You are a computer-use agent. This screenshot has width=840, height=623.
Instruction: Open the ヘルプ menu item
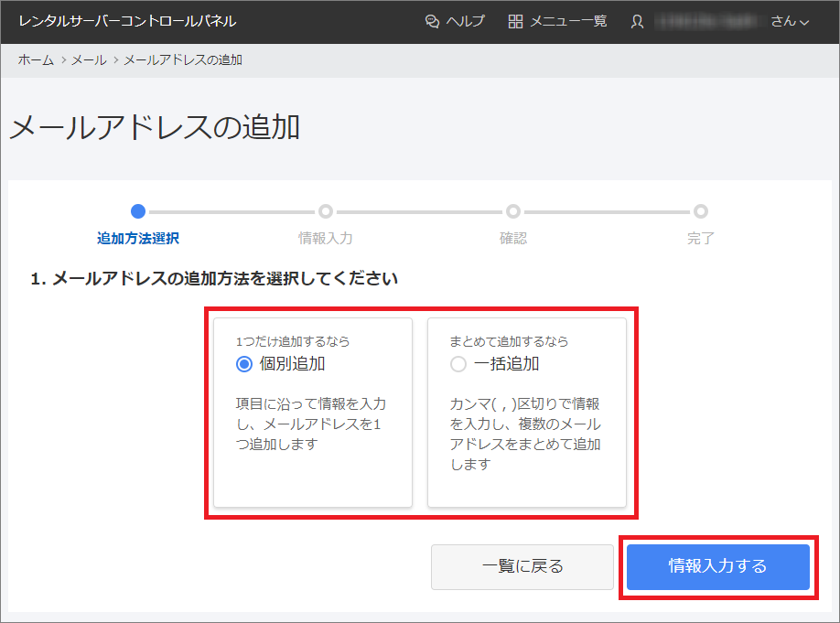pos(465,21)
